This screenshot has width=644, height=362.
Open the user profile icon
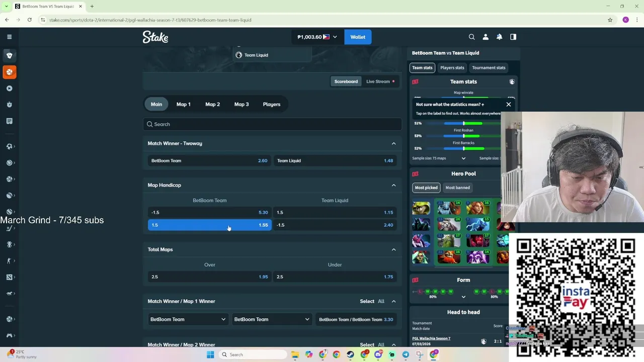(486, 37)
